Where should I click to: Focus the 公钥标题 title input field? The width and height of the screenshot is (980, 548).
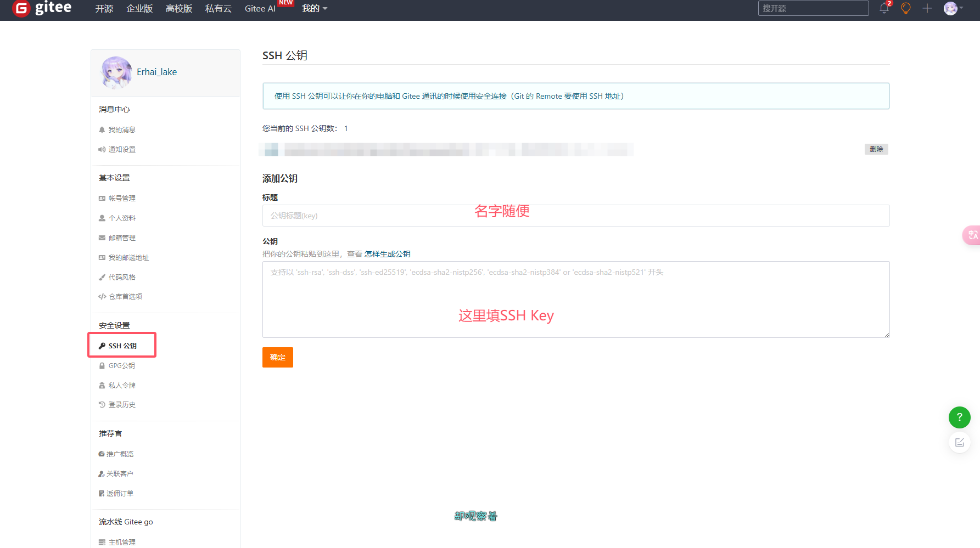(x=575, y=216)
